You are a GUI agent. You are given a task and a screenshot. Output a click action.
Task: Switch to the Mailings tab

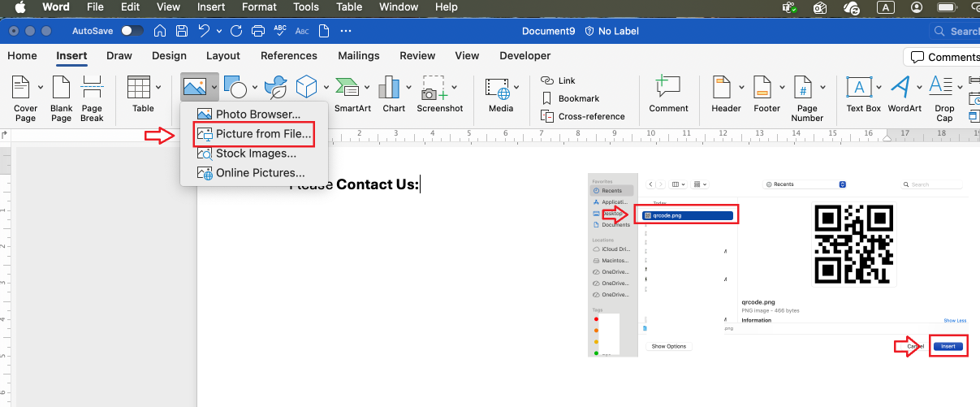(x=358, y=56)
